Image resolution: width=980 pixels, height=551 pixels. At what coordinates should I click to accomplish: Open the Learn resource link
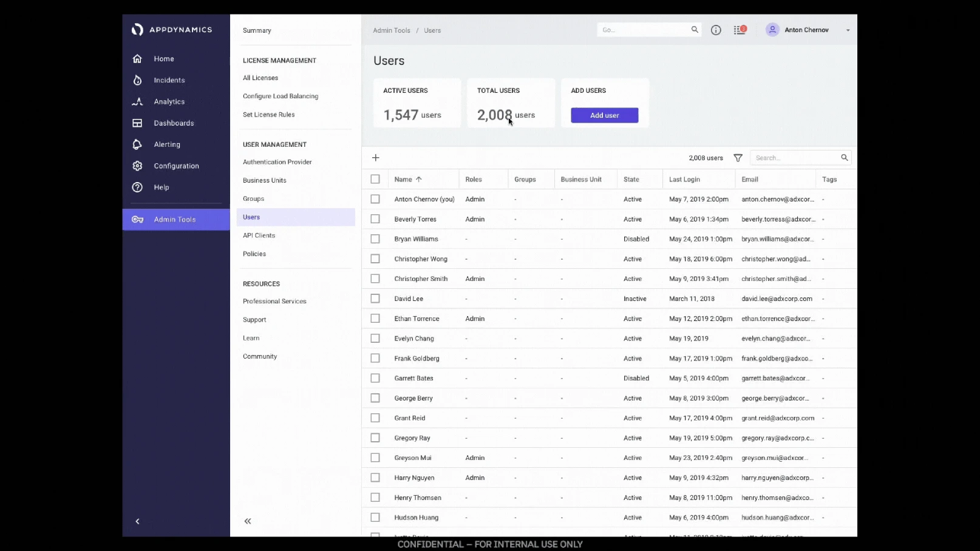click(251, 338)
